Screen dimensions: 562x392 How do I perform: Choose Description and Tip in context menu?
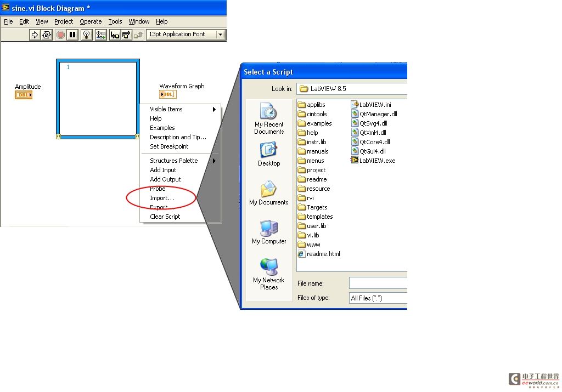click(180, 137)
